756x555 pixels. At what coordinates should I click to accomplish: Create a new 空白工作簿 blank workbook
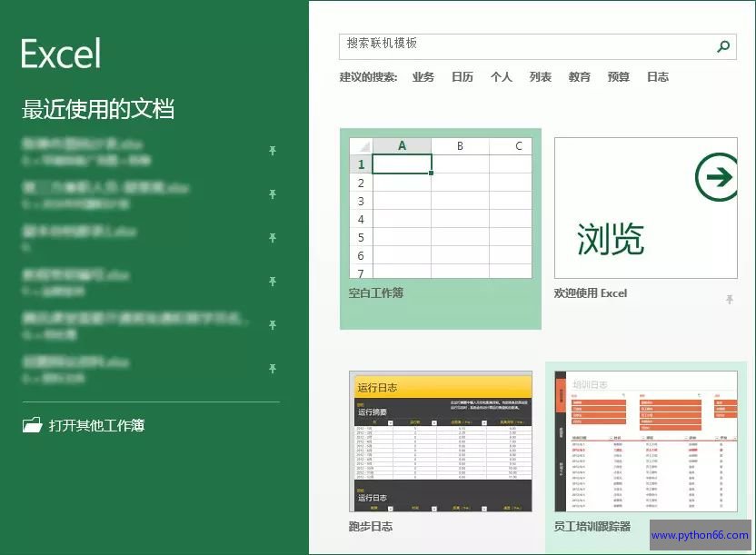pyautogui.click(x=440, y=228)
